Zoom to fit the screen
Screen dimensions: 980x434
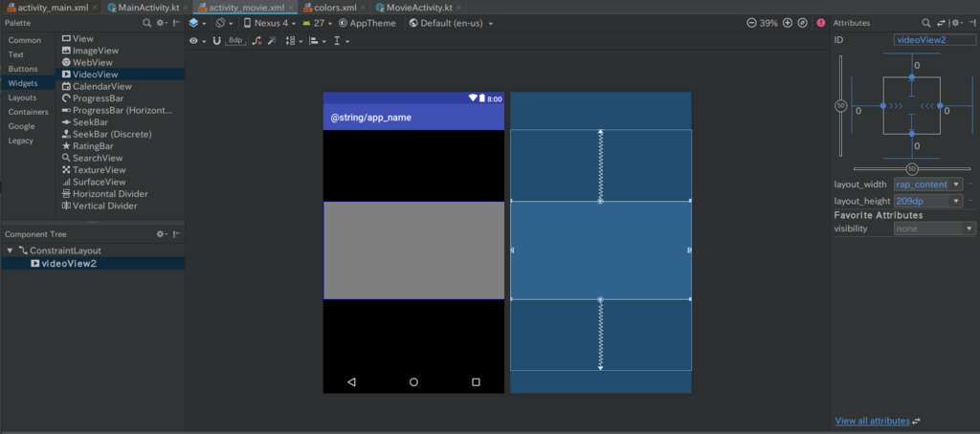803,23
